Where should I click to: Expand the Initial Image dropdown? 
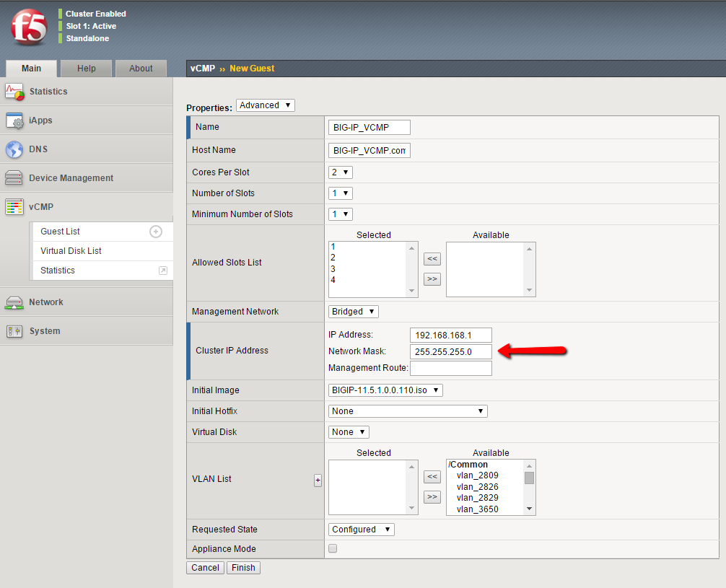(x=385, y=390)
